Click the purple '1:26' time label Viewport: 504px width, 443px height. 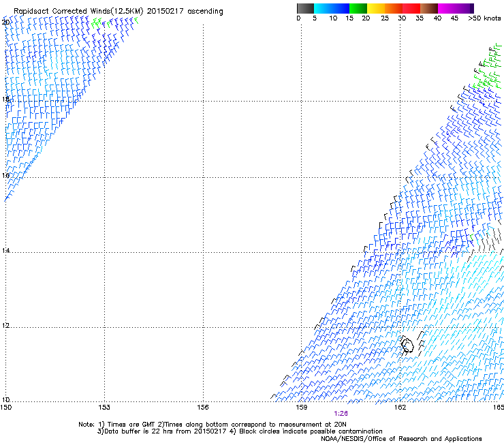[x=341, y=414]
